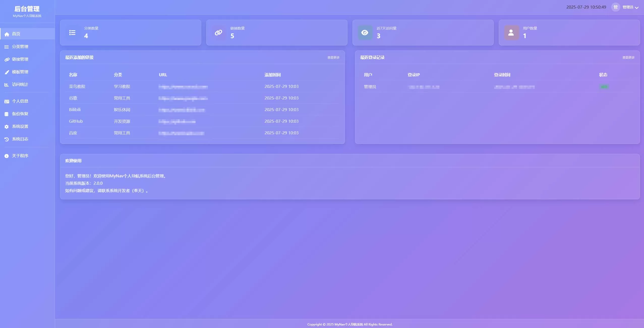Click 查看更多 in 最近添加的链接 panel

[333, 58]
